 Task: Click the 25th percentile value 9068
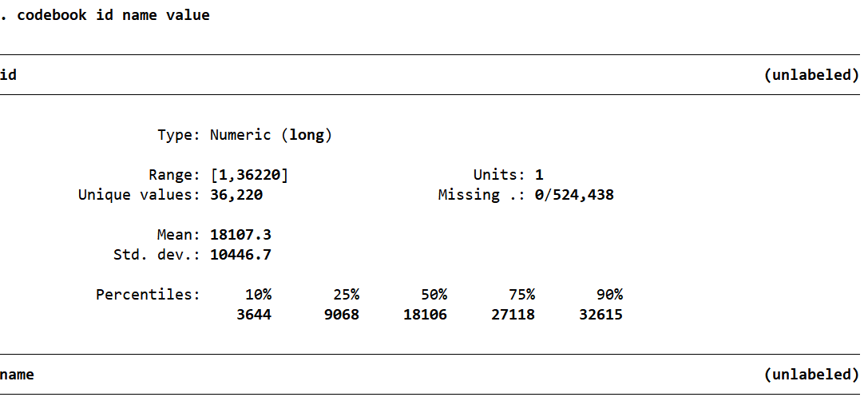pos(342,315)
